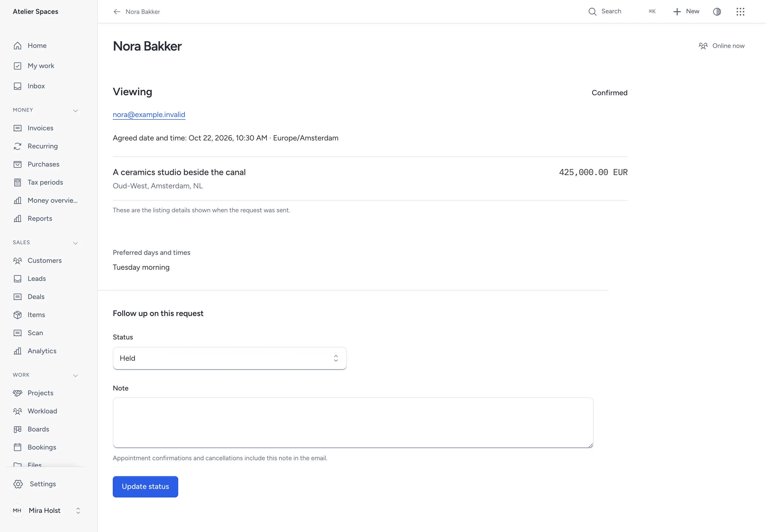Click the Confirmed status text
Screen dimensions: 766x532
pos(609,93)
